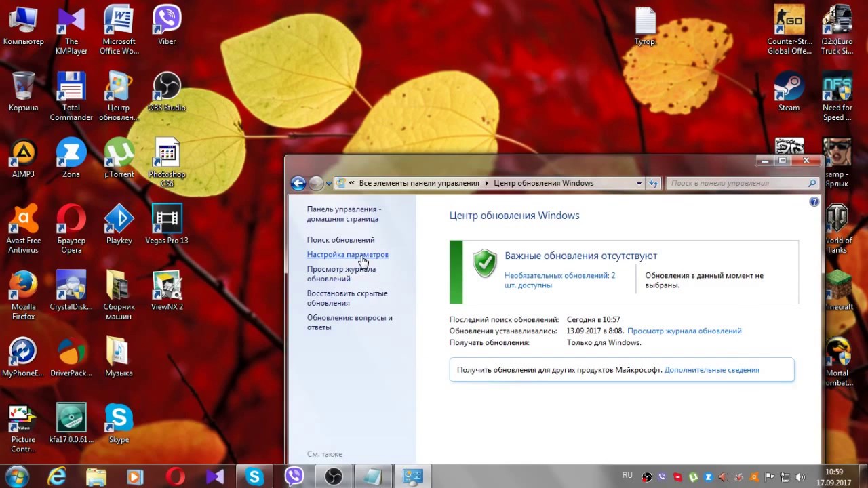Open Просмотр журнала обновлений next to install date
Screen dimensions: 868x488
point(684,331)
